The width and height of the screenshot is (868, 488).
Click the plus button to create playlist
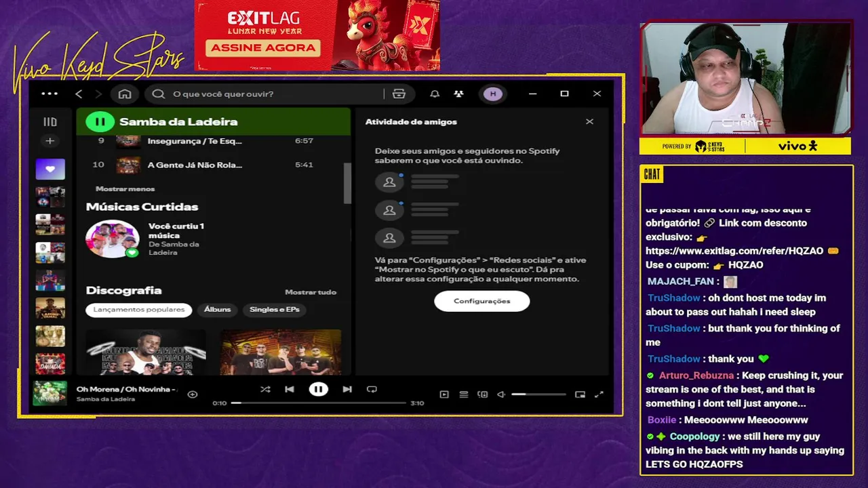[50, 141]
